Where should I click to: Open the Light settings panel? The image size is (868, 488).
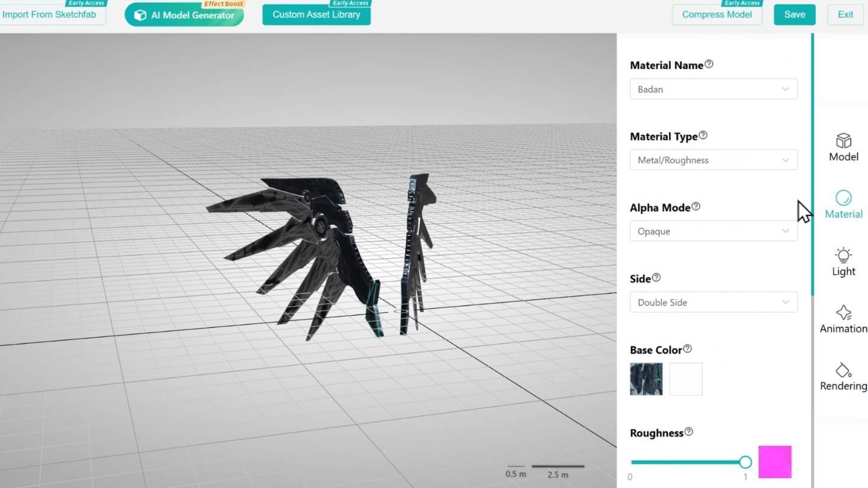click(x=843, y=261)
